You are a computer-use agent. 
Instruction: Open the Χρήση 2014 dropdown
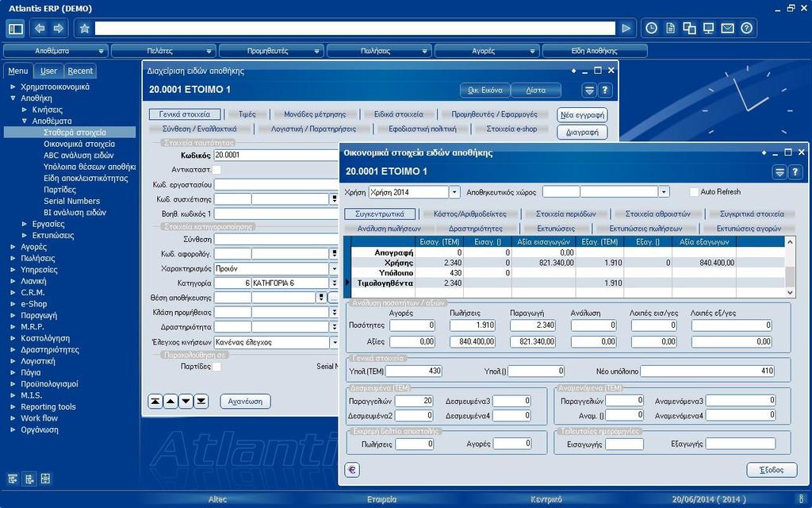pyautogui.click(x=454, y=192)
